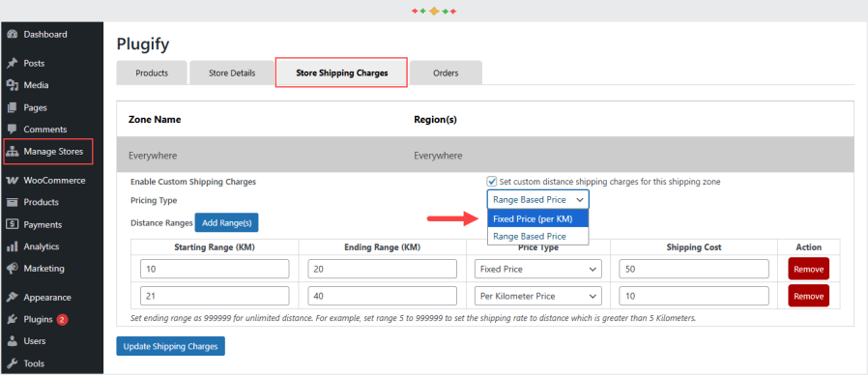Click Ending Range field containing 20
Image resolution: width=868 pixels, height=375 pixels.
click(x=383, y=270)
